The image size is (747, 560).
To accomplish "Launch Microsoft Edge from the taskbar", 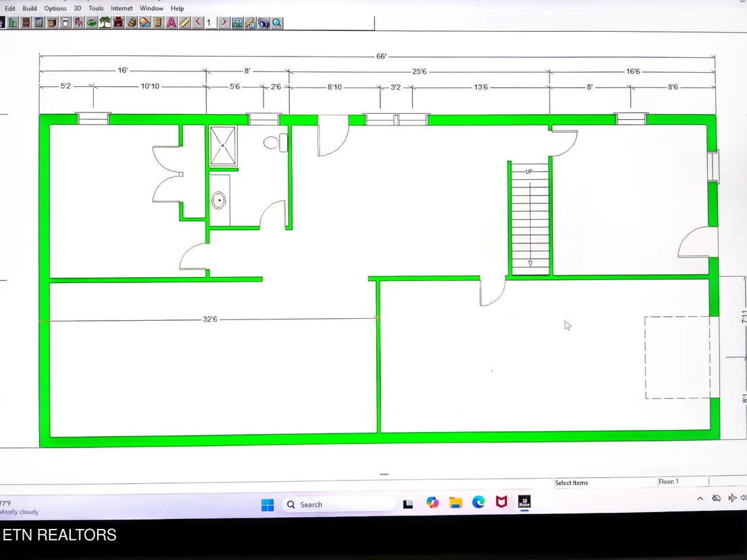I will point(478,502).
